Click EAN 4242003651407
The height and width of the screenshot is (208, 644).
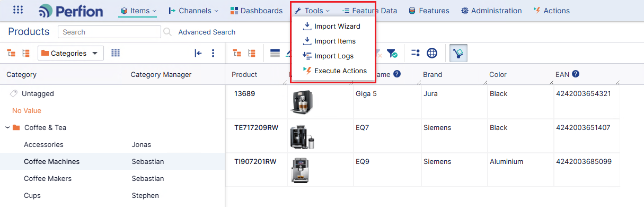coord(583,128)
